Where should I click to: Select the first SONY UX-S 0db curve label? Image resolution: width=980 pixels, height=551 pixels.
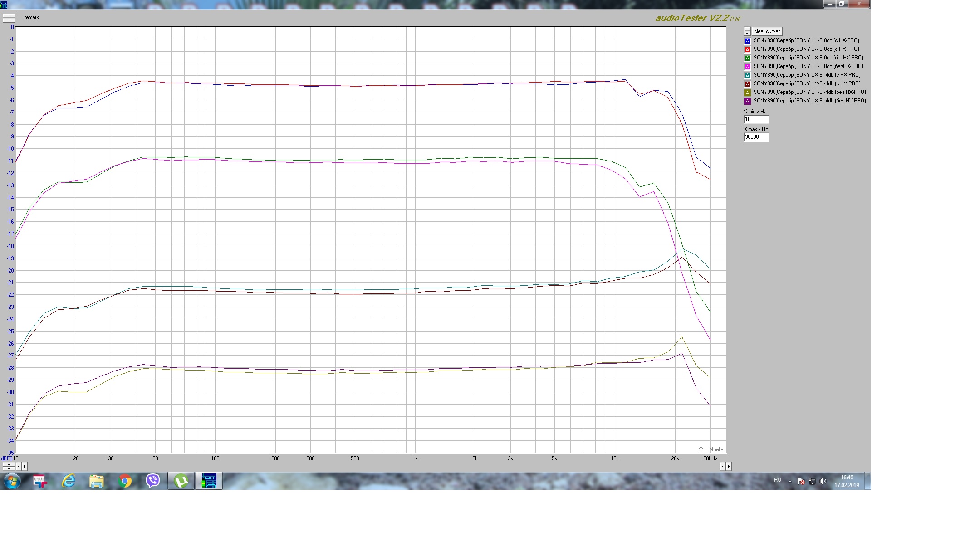tap(806, 40)
